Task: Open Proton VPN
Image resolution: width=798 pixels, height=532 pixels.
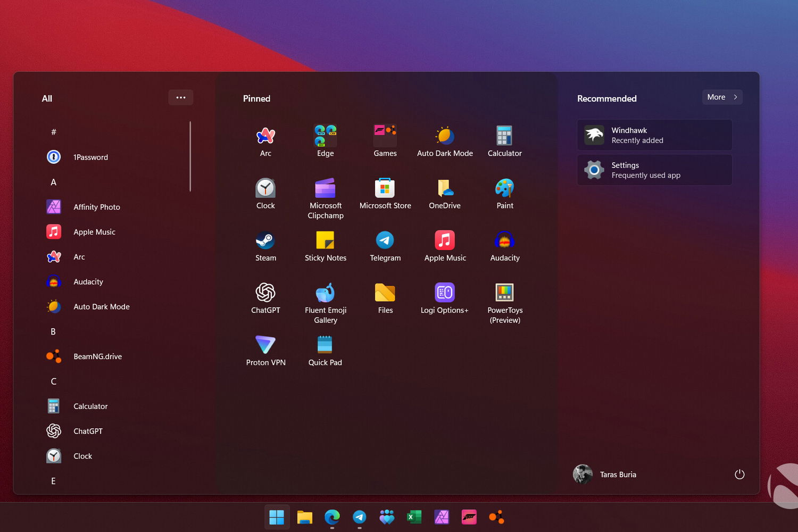Action: 265,350
